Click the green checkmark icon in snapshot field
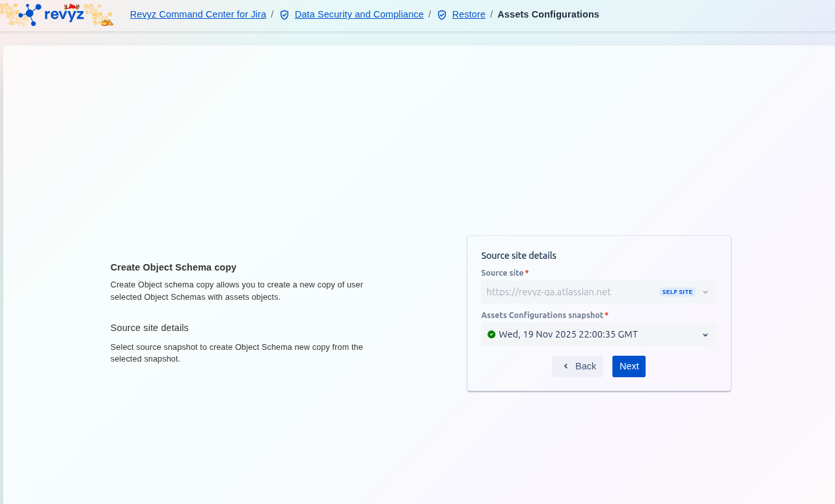Screen dimensions: 835x504 tap(491, 334)
